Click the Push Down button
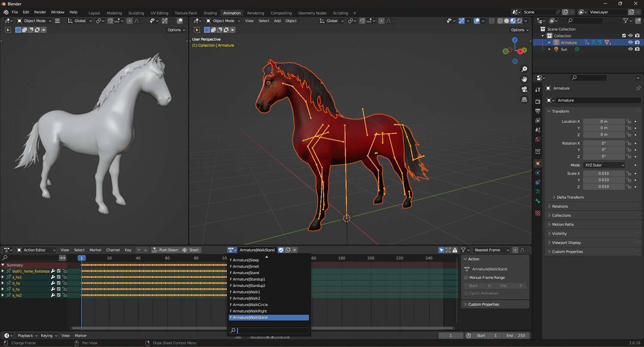Image resolution: width=644 pixels, height=347 pixels. (x=165, y=250)
